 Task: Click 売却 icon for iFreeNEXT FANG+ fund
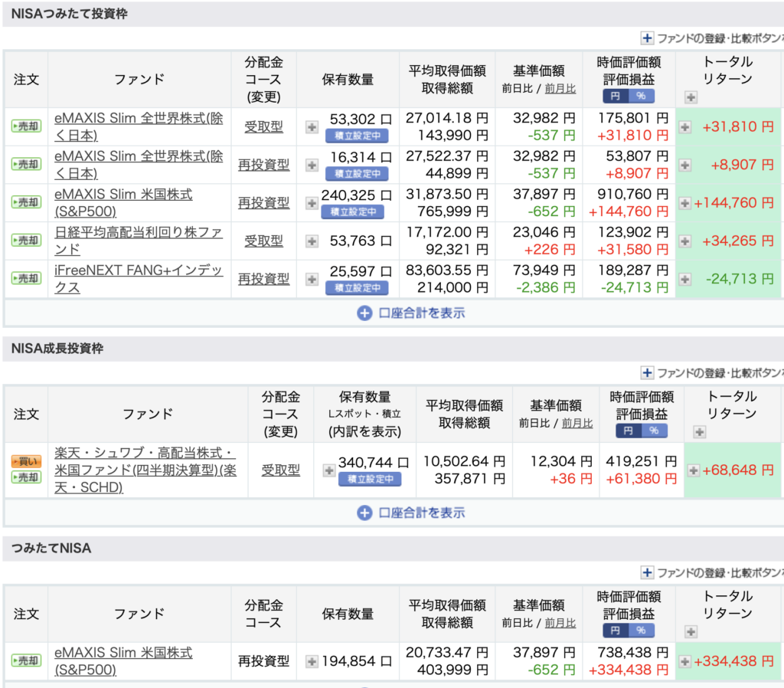coord(25,279)
